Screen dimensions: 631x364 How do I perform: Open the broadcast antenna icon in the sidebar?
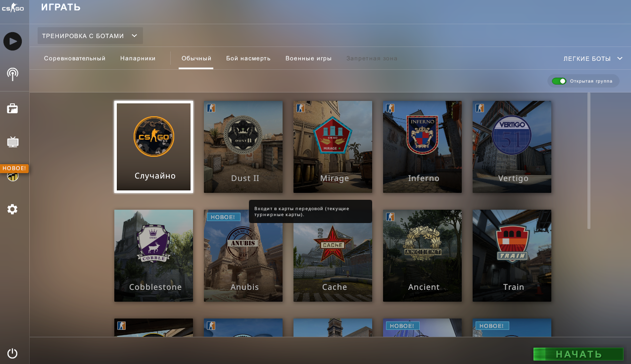click(x=12, y=74)
